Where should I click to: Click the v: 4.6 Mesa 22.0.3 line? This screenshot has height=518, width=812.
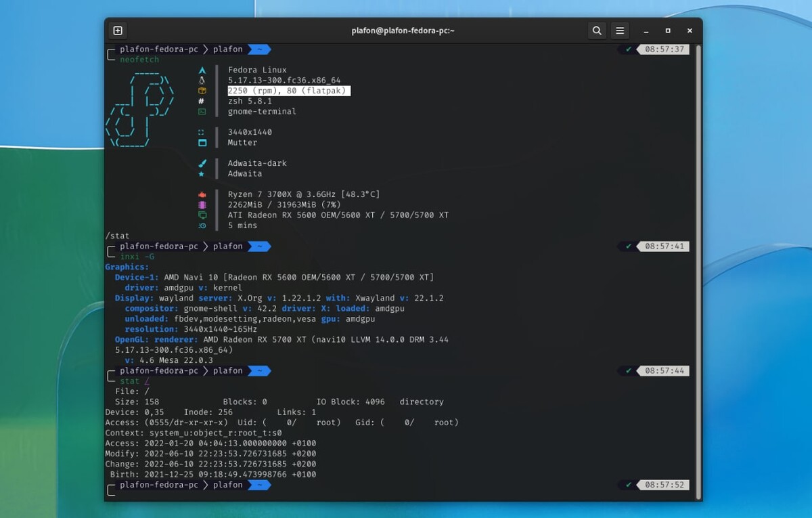[169, 360]
